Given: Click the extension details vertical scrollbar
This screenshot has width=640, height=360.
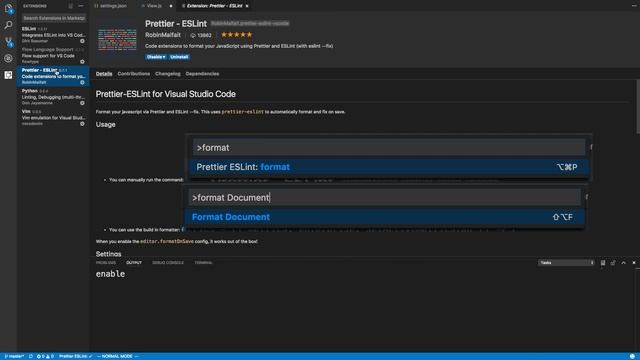Looking at the screenshot, I should [x=638, y=107].
